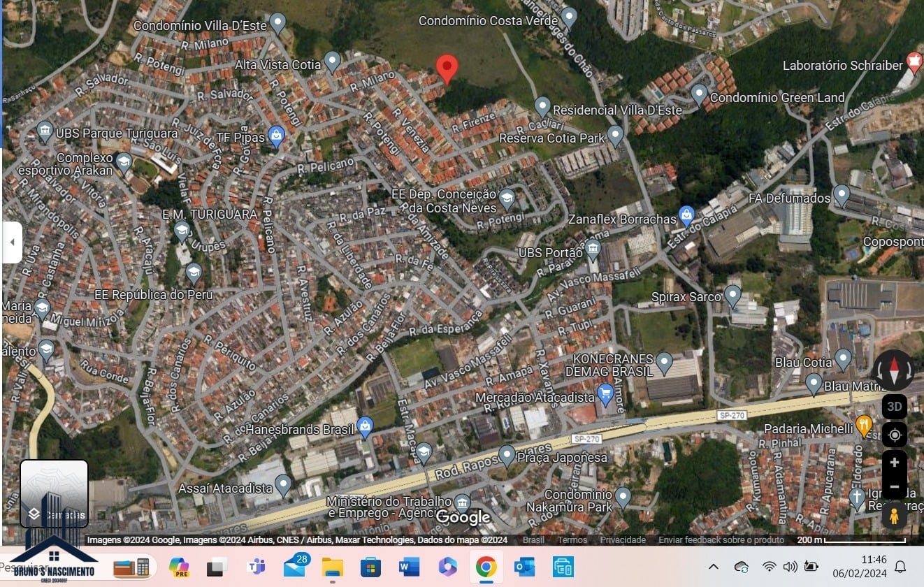
Task: Expand the collapsed side panel arrow
Action: 12,242
